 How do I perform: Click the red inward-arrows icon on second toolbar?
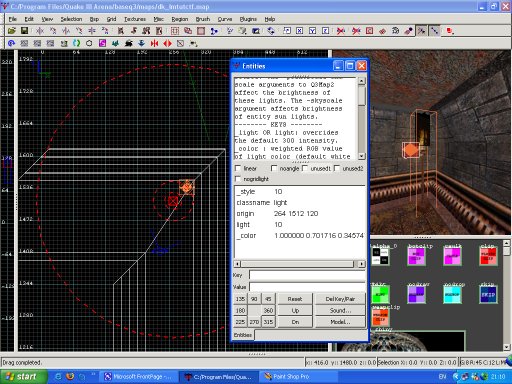coord(154,43)
